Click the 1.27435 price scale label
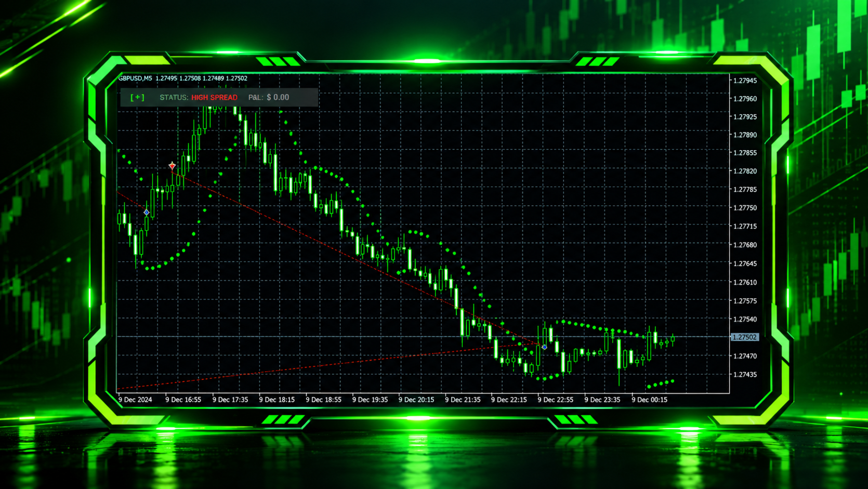Image resolution: width=868 pixels, height=489 pixels. click(x=745, y=375)
